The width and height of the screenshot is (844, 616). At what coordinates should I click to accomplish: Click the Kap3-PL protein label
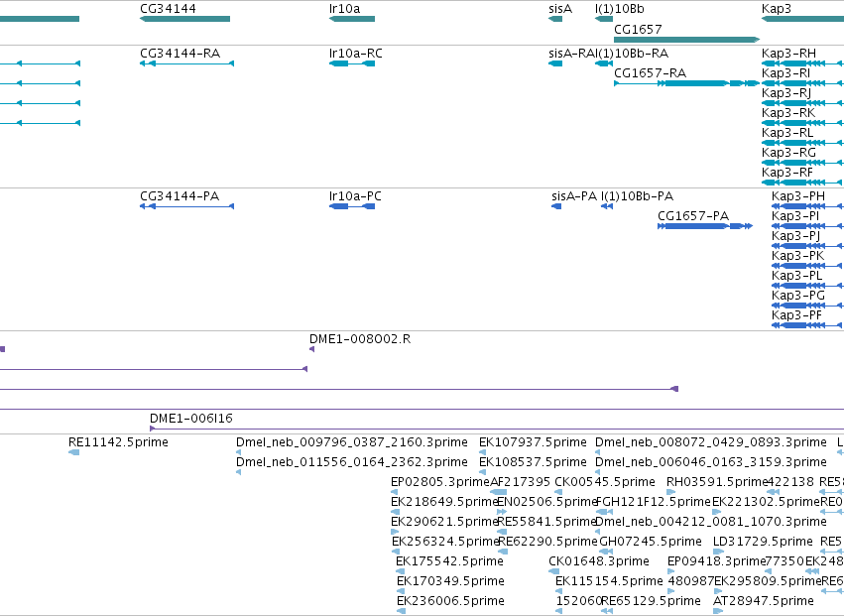click(796, 276)
